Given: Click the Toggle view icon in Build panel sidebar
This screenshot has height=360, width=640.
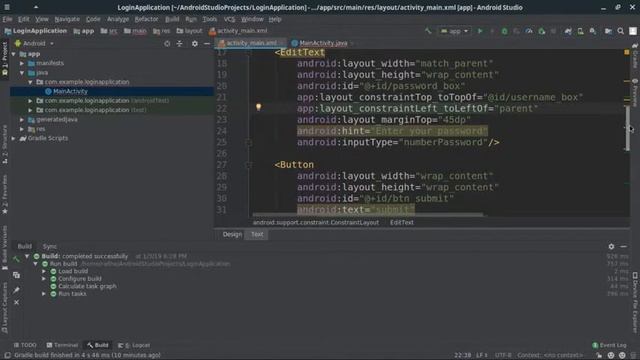Looking at the screenshot, I should (x=16, y=275).
